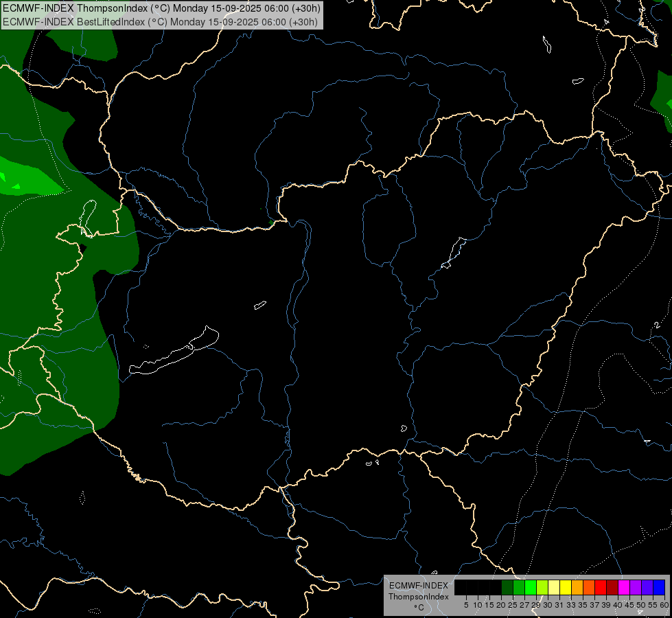Screen dimensions: 672x618
Task: Pick the purple 45–50 legend swatch
Action: click(636, 587)
